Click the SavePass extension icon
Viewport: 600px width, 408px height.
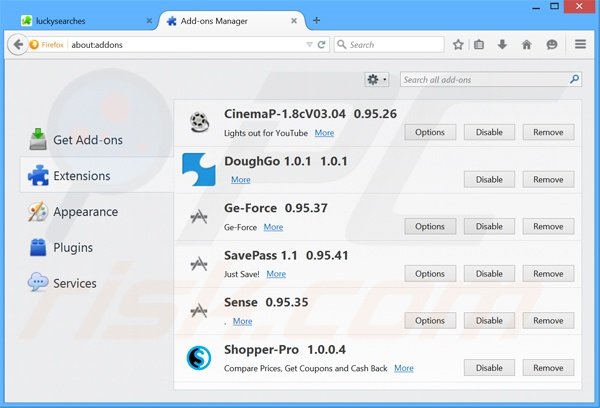(199, 264)
